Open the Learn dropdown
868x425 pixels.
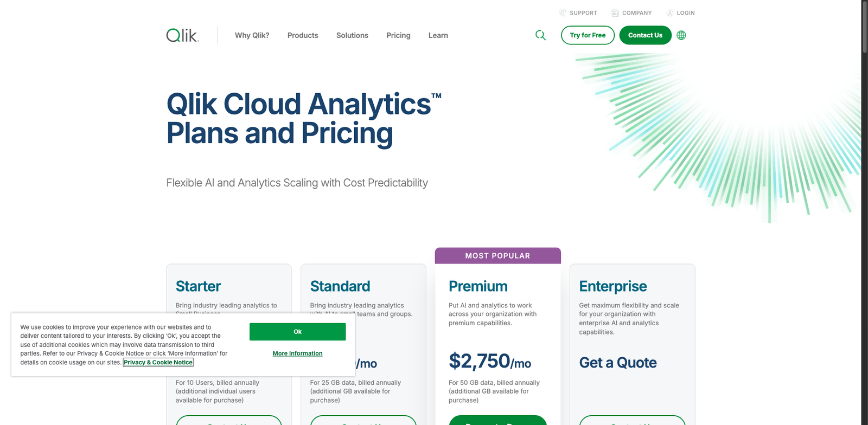click(x=438, y=35)
